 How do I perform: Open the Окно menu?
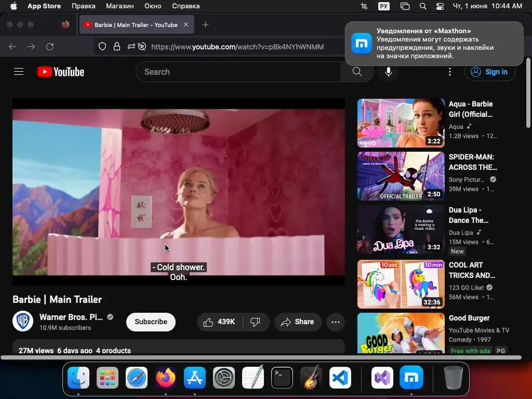(x=153, y=6)
